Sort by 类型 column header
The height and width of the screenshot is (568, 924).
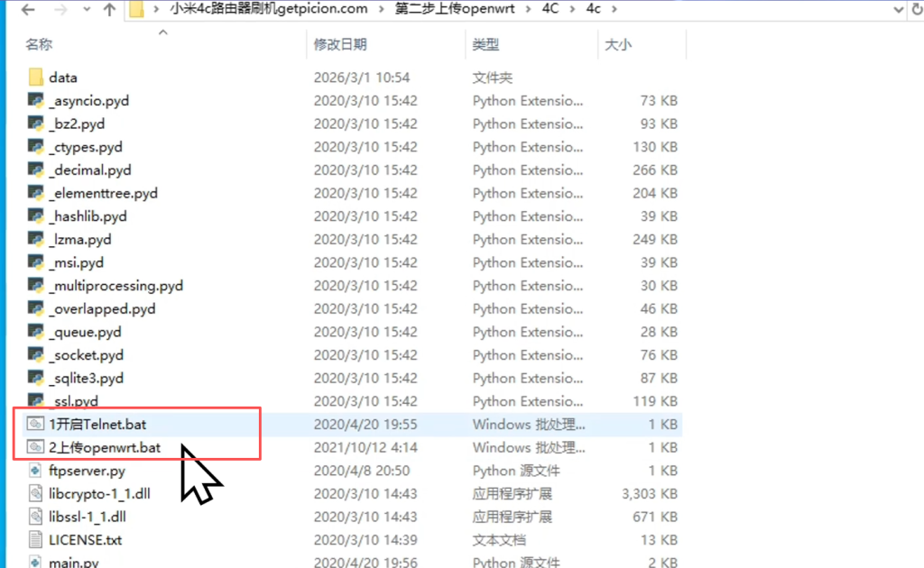click(485, 44)
